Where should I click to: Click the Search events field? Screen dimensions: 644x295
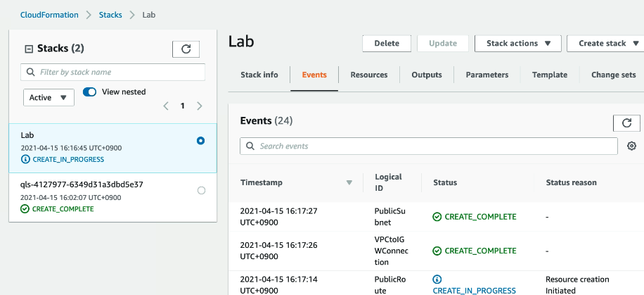tap(429, 146)
